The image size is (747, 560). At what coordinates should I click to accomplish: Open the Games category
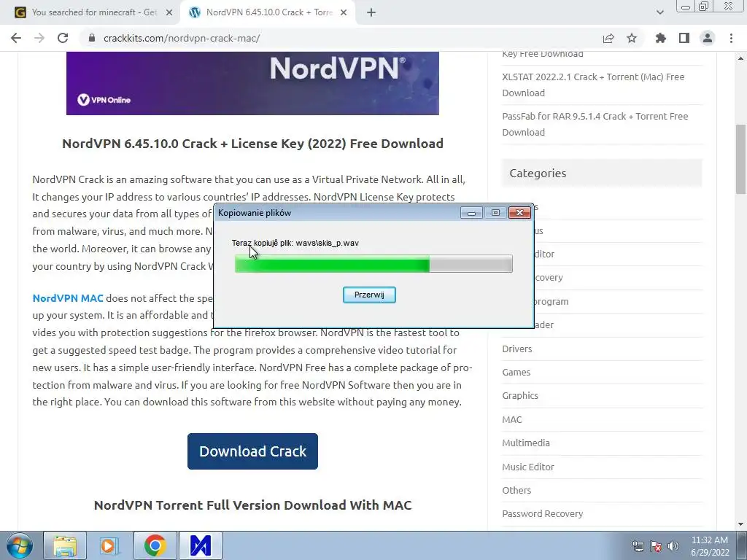(x=516, y=373)
